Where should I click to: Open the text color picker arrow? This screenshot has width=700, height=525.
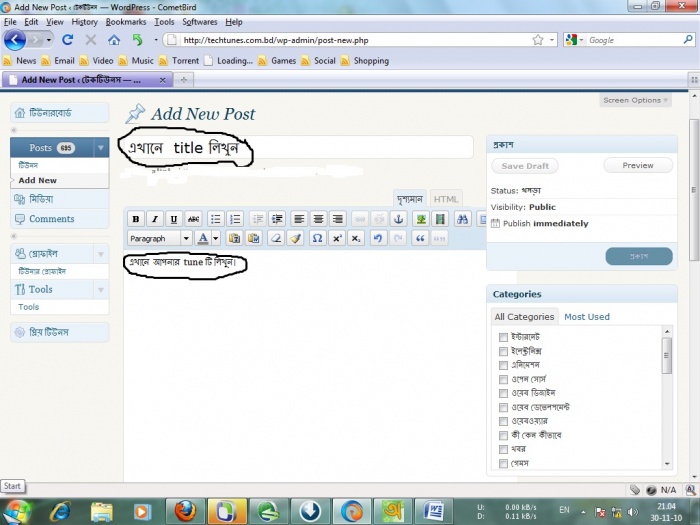(216, 238)
